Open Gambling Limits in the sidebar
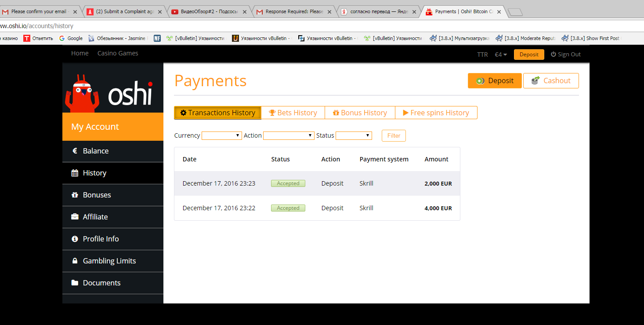Image resolution: width=644 pixels, height=325 pixels. click(x=113, y=261)
